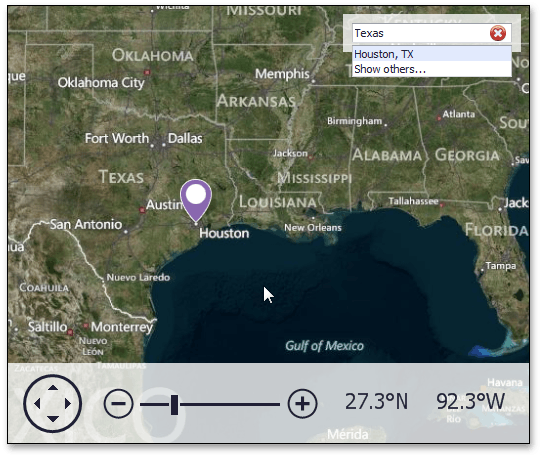Click the New Orleans city label
This screenshot has height=459, width=543.
(313, 228)
